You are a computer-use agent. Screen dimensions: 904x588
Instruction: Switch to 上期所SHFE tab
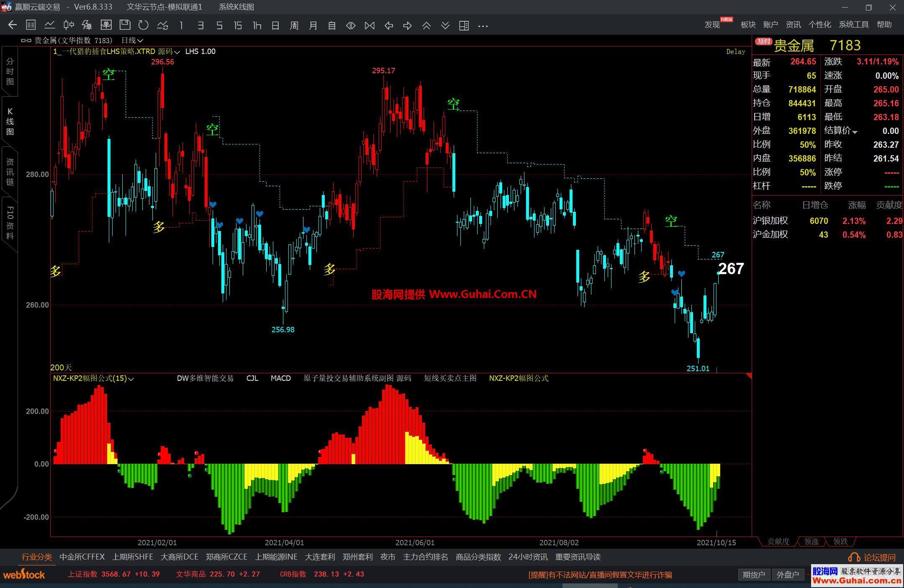tap(132, 557)
